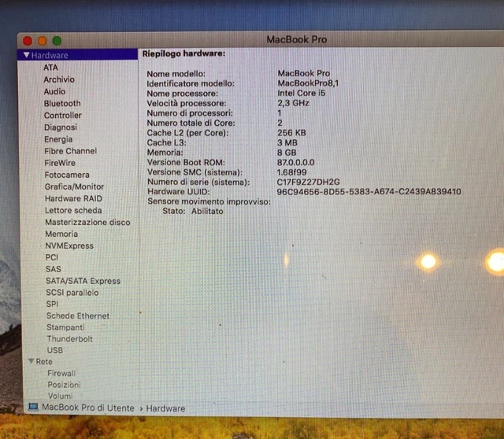This screenshot has height=439, width=504.
Task: Close the window with red button
Action: (x=28, y=41)
